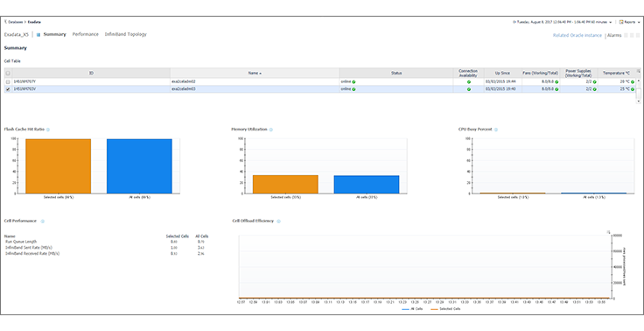Click the Cell Table scrollbar down arrow
The height and width of the screenshot is (331, 644).
(638, 102)
